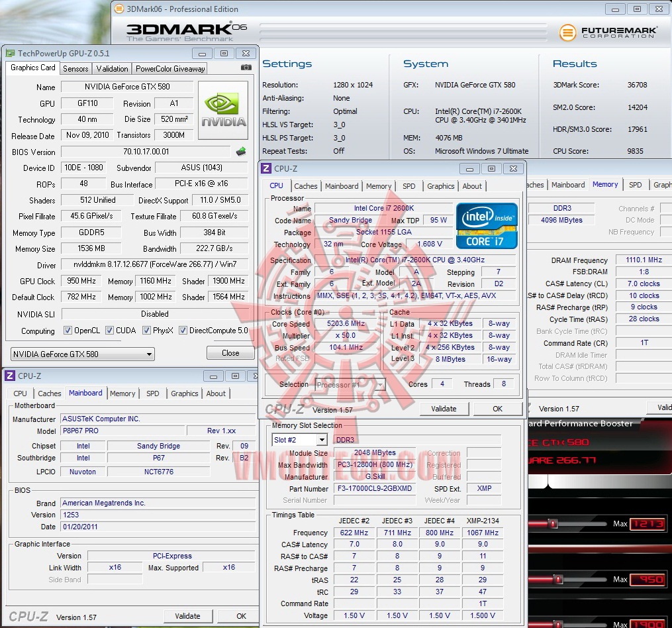The height and width of the screenshot is (628, 672).
Task: Click the 3DMark Score value 36708
Action: tap(638, 85)
